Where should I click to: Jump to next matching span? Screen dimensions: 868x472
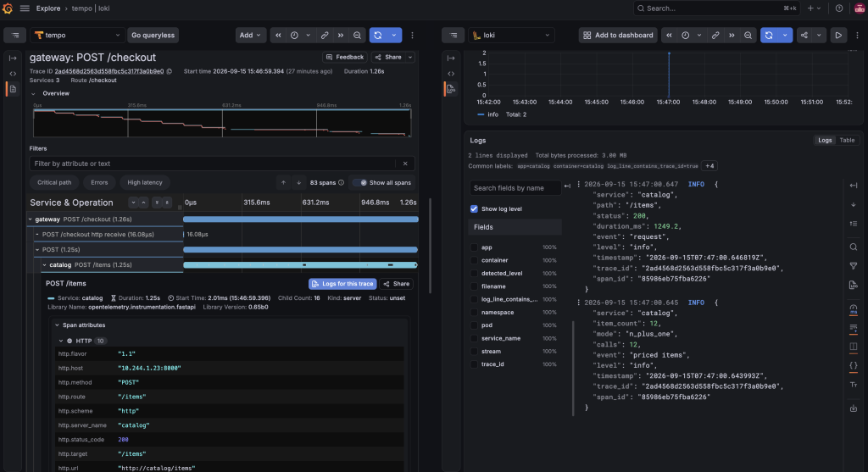tap(299, 182)
